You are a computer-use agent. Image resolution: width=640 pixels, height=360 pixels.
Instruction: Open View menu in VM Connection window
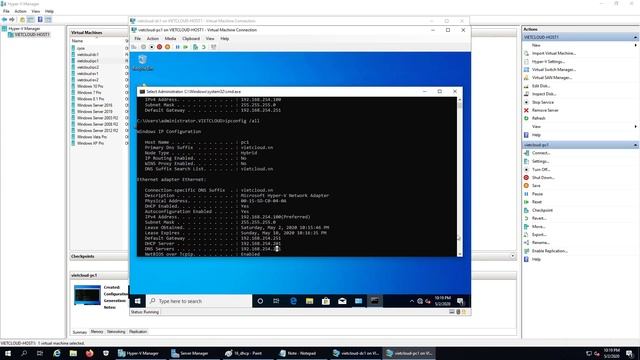(x=210, y=38)
